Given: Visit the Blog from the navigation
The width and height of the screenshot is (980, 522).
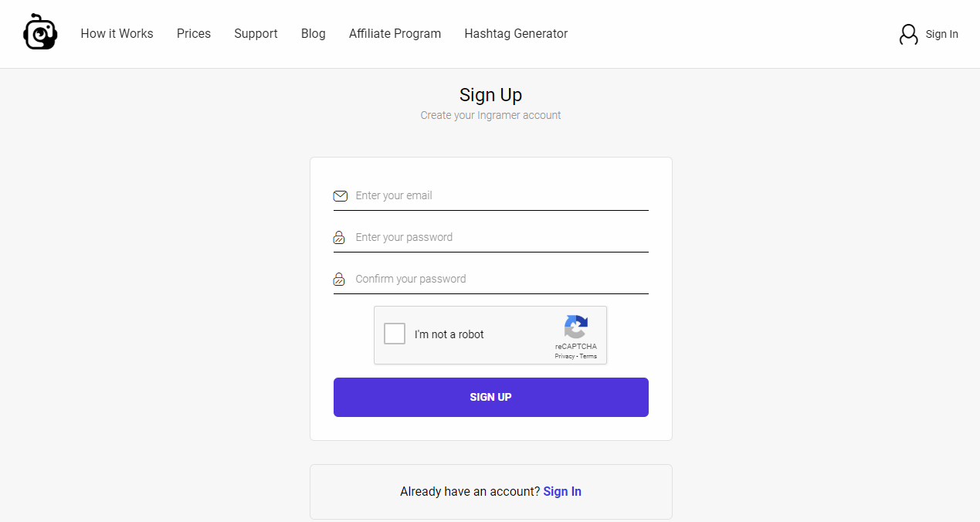Looking at the screenshot, I should (313, 34).
